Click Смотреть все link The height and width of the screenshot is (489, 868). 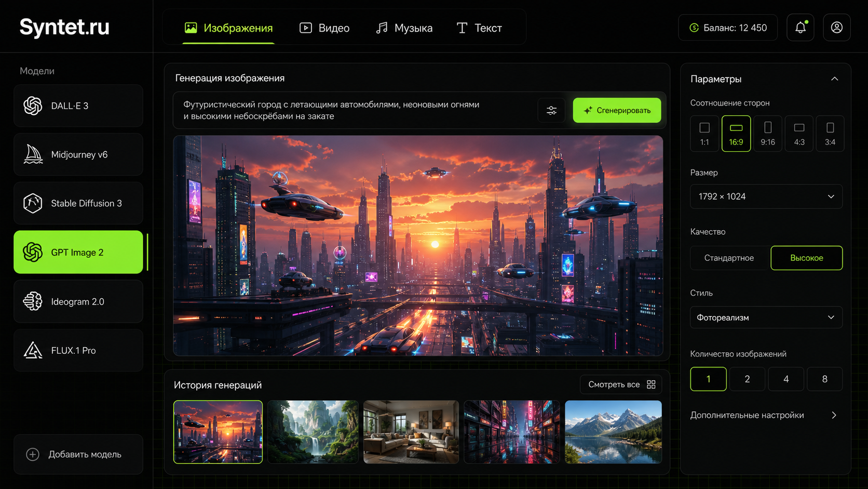(621, 385)
